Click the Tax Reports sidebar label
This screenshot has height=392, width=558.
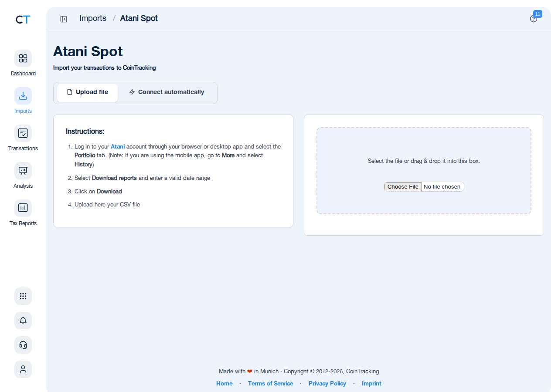click(23, 223)
